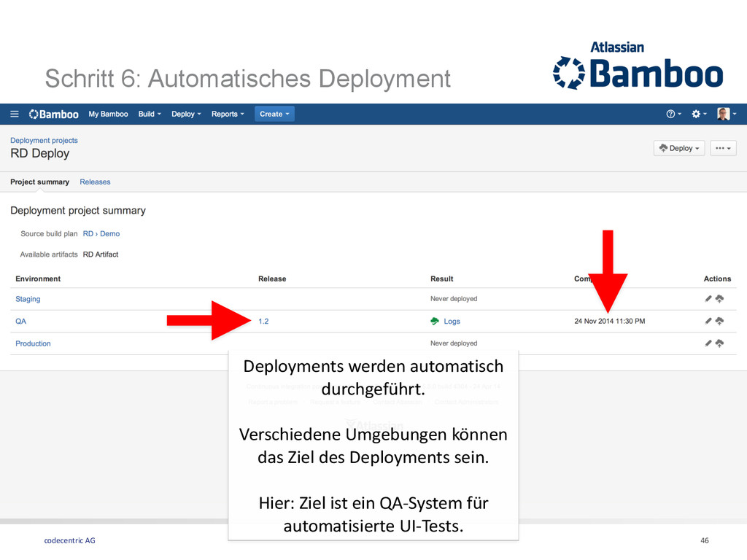Edit the Production environment pencil icon
The image size is (747, 560).
click(x=708, y=343)
